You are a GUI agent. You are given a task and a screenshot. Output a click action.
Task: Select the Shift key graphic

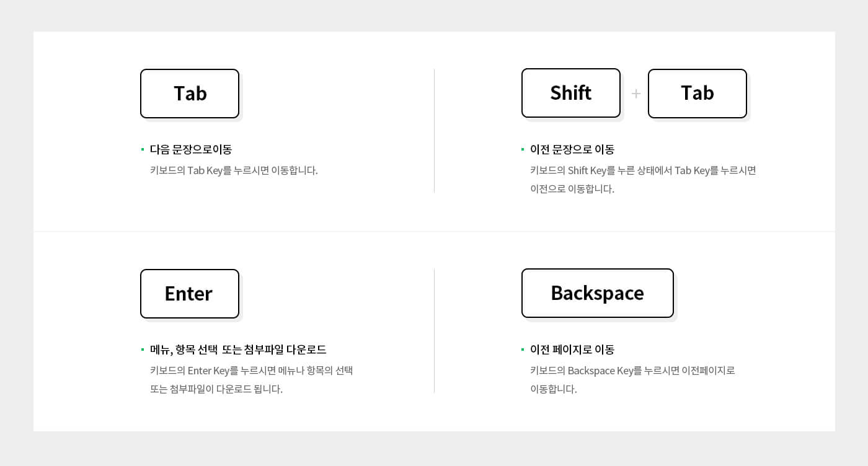(571, 93)
